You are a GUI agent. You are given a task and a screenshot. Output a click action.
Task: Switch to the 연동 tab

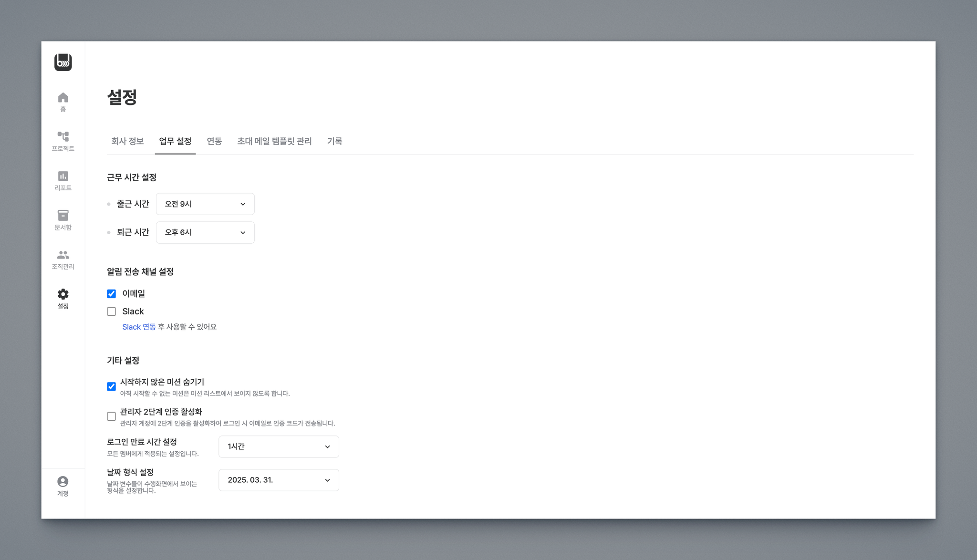[x=214, y=141]
